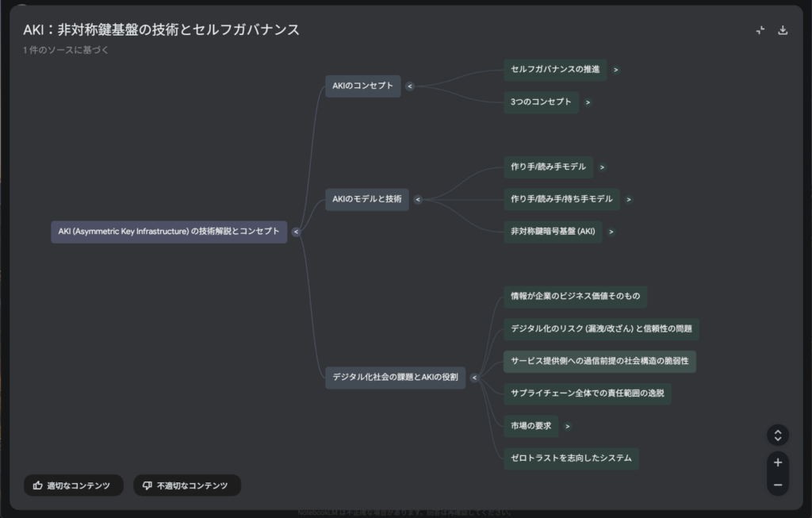Report with 不適切なコンテンツ thumbs down button
This screenshot has width=812, height=518.
tap(186, 485)
